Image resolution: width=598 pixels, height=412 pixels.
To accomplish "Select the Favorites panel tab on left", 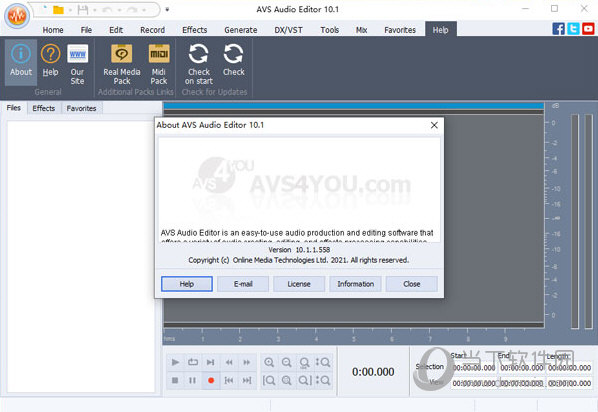I will [x=81, y=108].
